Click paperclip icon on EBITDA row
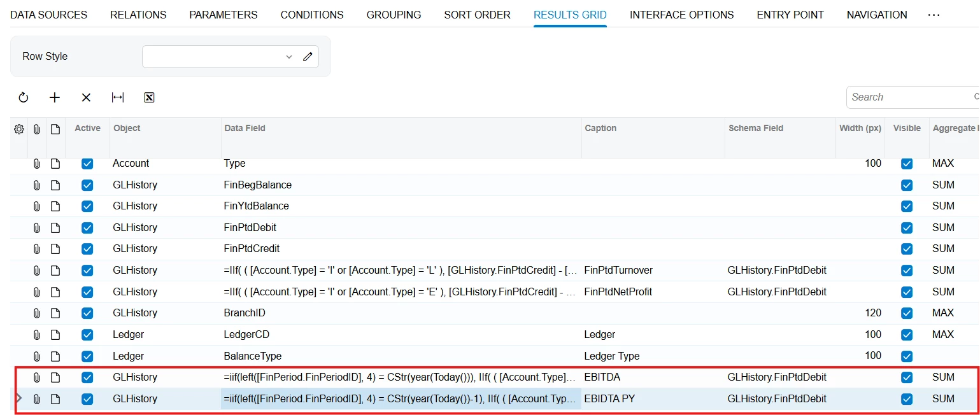The width and height of the screenshot is (980, 415). coord(37,377)
